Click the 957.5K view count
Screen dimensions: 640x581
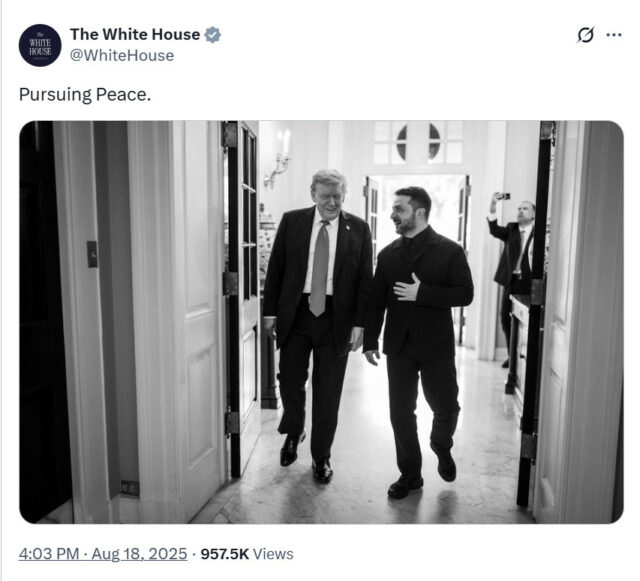click(x=224, y=554)
